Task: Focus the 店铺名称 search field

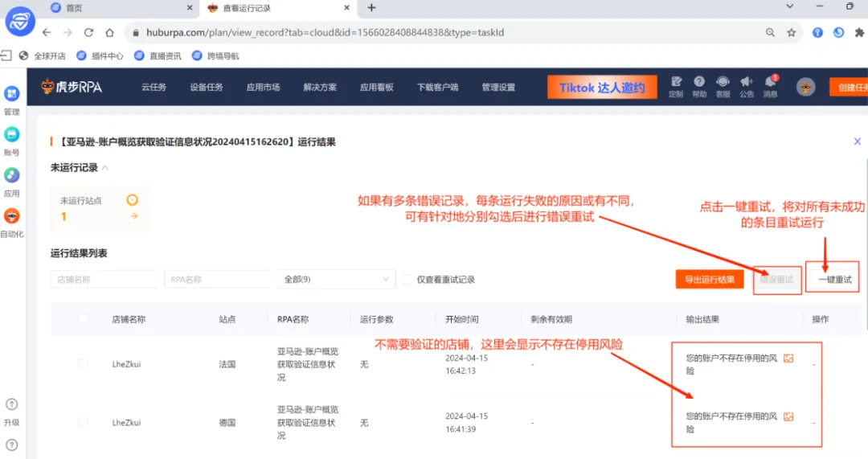Action: [x=104, y=280]
